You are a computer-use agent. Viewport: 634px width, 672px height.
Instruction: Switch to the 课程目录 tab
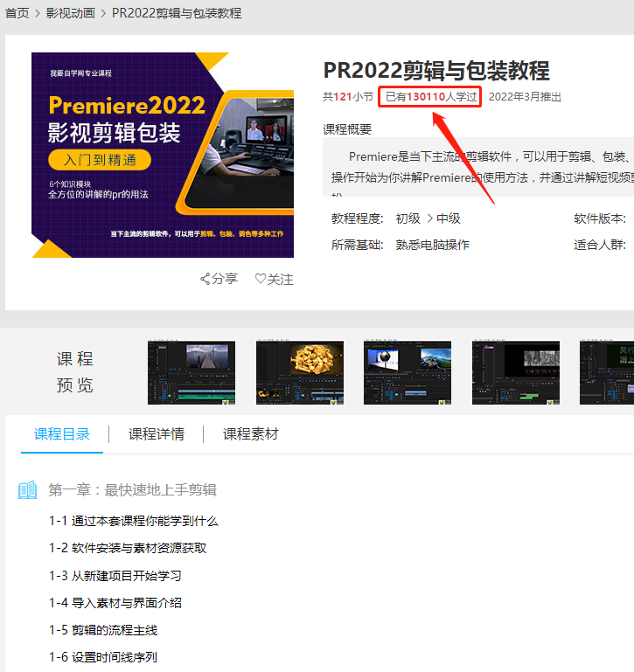click(x=62, y=434)
